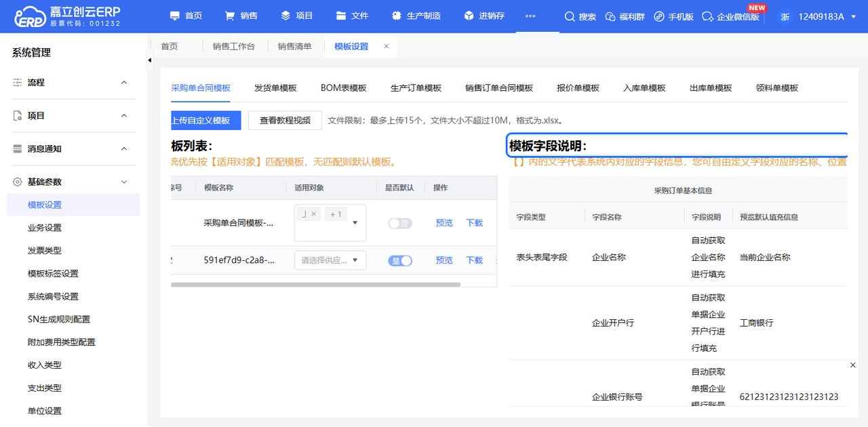Open the 生产制造 top navigation menu
The height and width of the screenshot is (427, 868).
416,16
